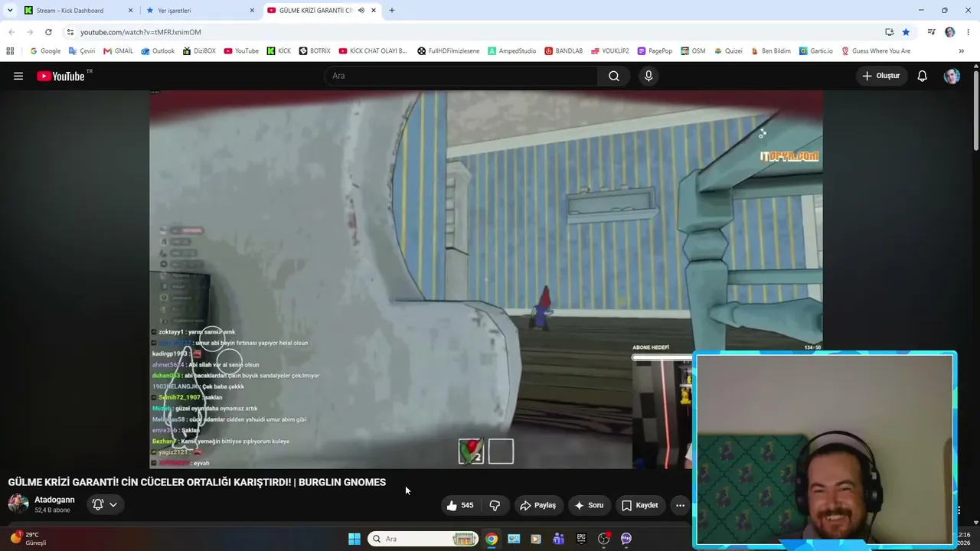Expand the subscription notification bell dropdown
The image size is (980, 551).
coord(105,504)
